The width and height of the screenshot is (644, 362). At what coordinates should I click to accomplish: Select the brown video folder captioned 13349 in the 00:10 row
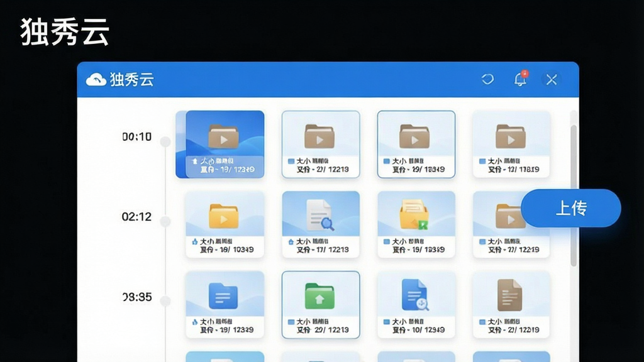[x=416, y=144]
